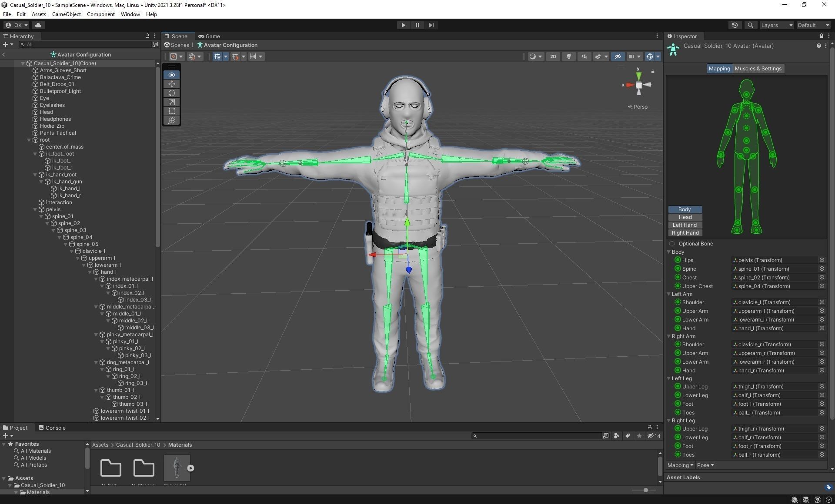835x504 pixels.
Task: Toggle 2D view mode in Scene
Action: [553, 56]
